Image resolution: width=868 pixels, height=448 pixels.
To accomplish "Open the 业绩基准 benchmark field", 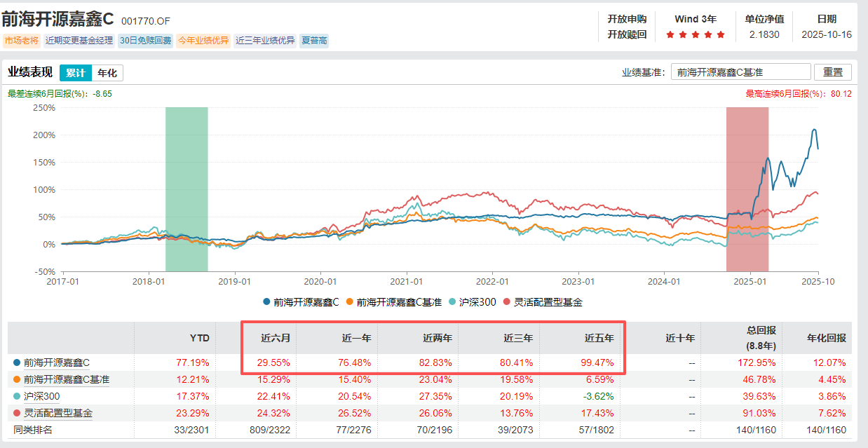I will tap(741, 72).
